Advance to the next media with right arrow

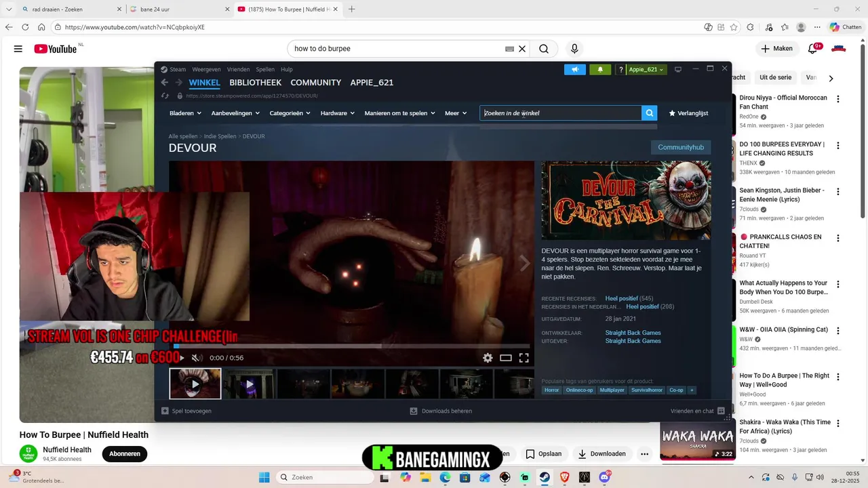point(524,264)
